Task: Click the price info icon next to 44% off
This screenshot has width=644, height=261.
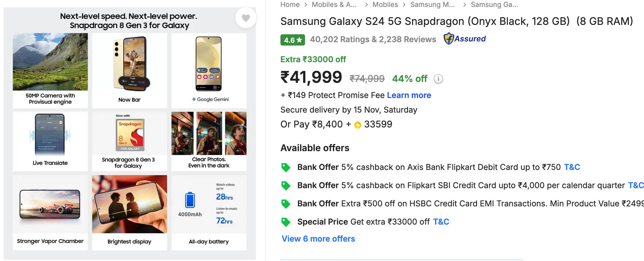Action: 438,79
